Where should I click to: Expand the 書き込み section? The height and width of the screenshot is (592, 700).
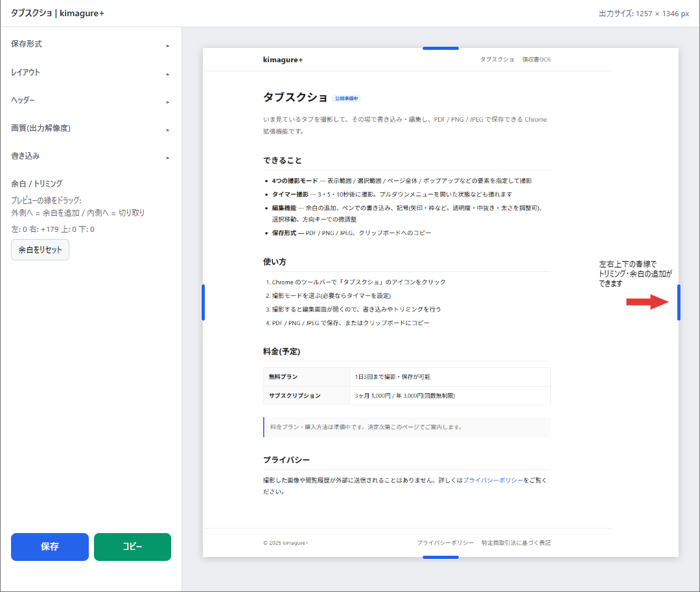point(91,155)
